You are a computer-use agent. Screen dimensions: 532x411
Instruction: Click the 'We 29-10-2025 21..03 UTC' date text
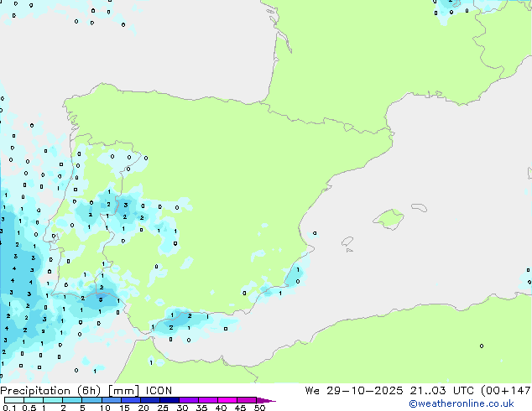tap(391, 391)
